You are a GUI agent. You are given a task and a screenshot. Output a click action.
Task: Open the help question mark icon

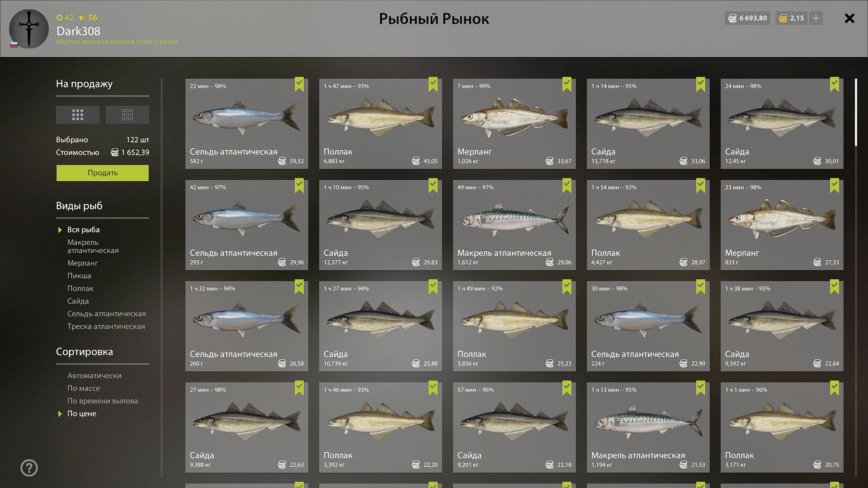[x=29, y=468]
